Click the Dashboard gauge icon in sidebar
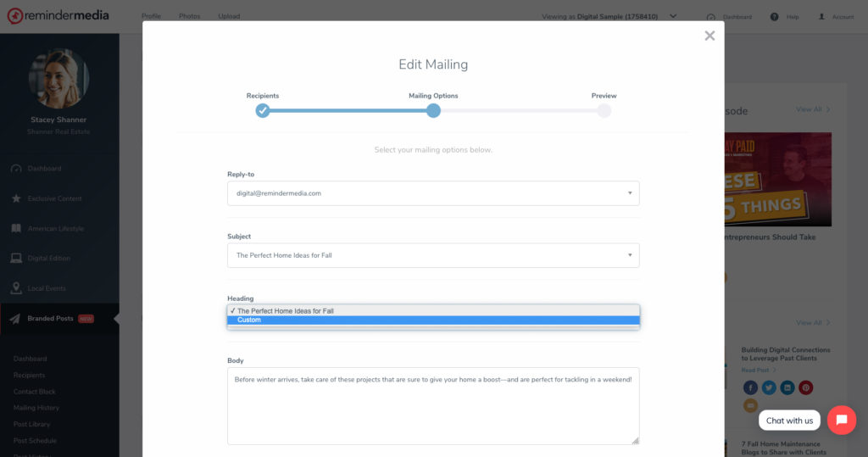The image size is (868, 457). (x=16, y=169)
